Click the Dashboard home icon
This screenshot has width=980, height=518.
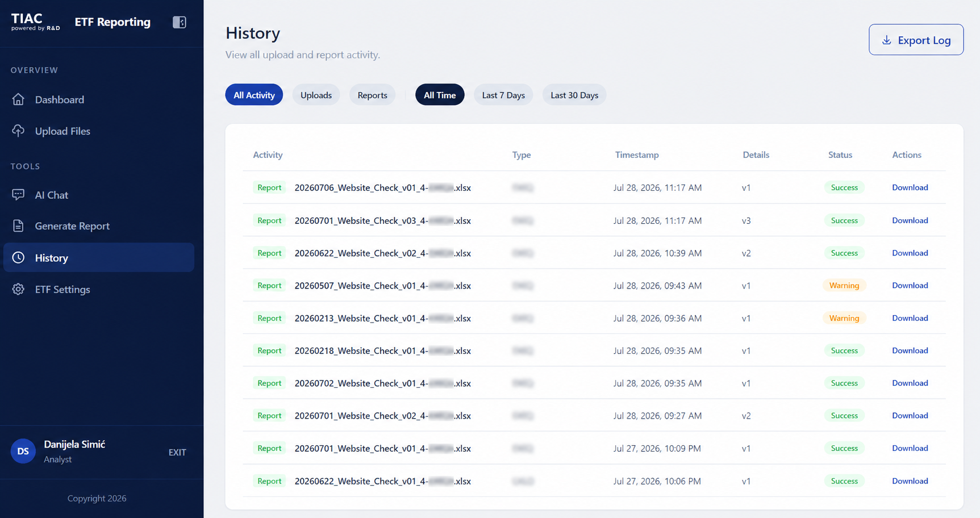point(18,99)
